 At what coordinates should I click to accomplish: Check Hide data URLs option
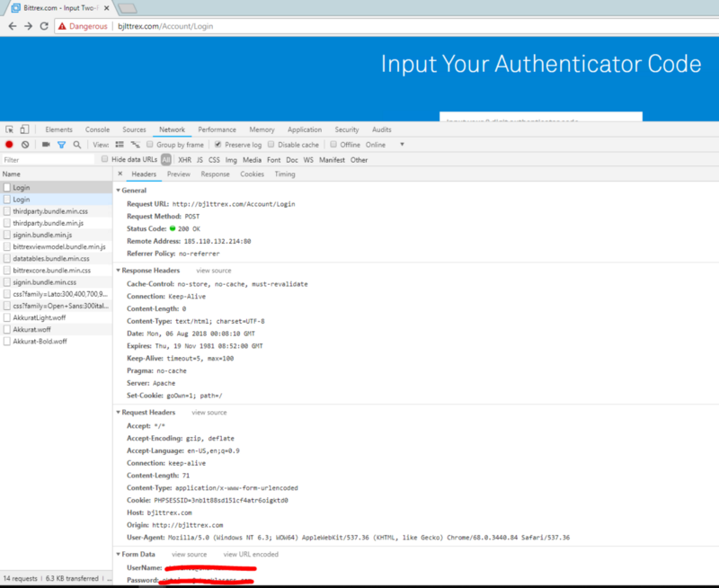pyautogui.click(x=104, y=159)
